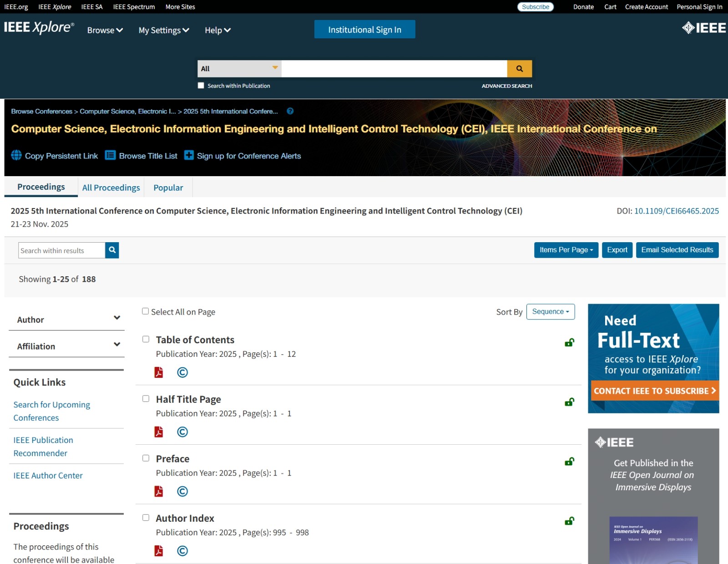Enable Search within Publication checkbox
This screenshot has height=564, width=728.
point(201,86)
